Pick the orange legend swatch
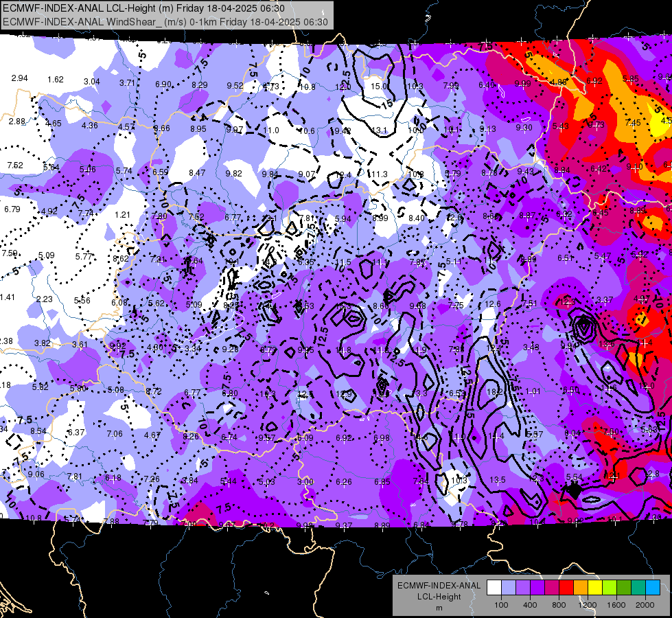The image size is (672, 618). pos(581,588)
